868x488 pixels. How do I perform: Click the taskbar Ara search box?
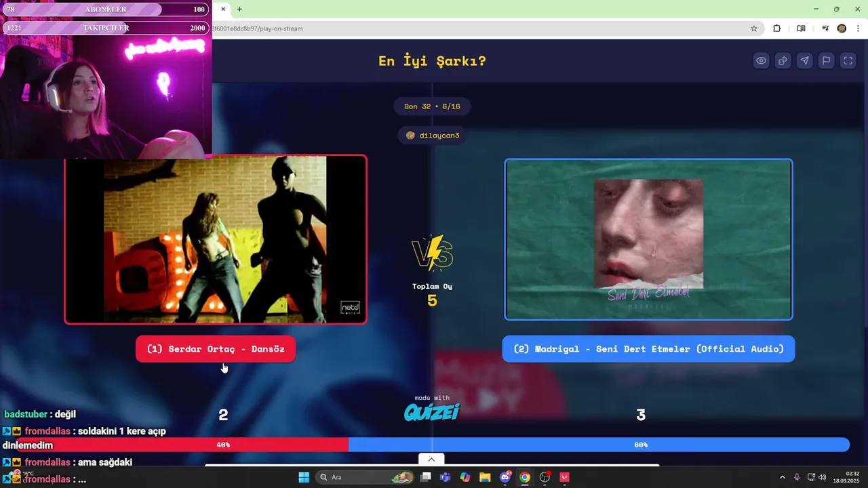coord(366,477)
